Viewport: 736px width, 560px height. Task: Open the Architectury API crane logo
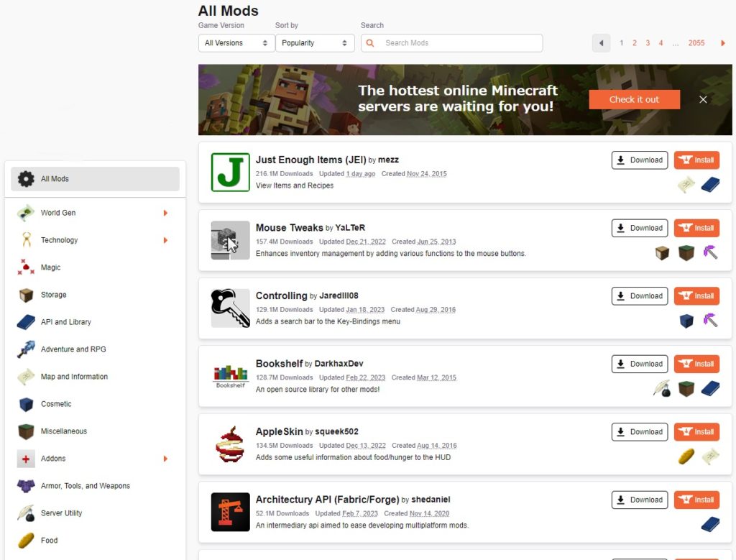230,512
